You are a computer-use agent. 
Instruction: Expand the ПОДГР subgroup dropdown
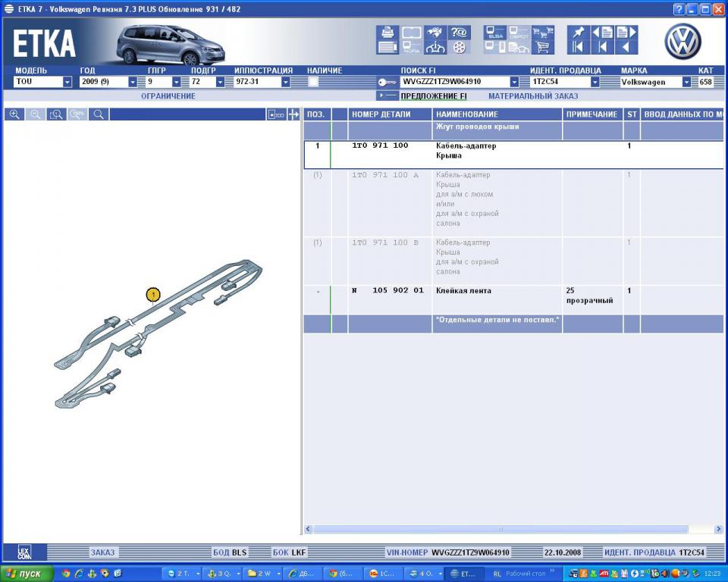click(x=221, y=82)
